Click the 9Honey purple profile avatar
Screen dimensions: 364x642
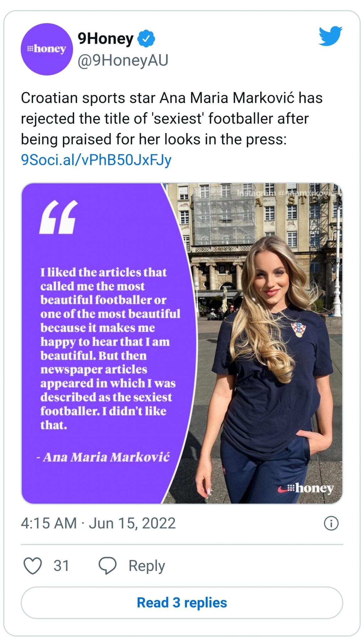(x=47, y=49)
